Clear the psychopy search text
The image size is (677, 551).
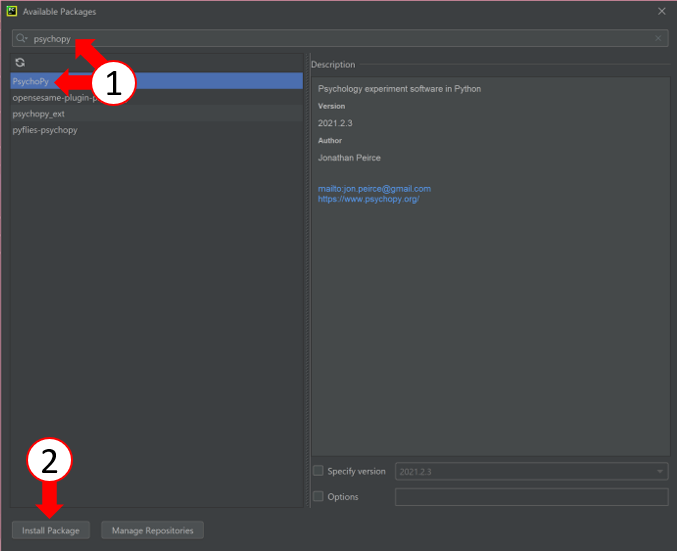click(x=658, y=39)
